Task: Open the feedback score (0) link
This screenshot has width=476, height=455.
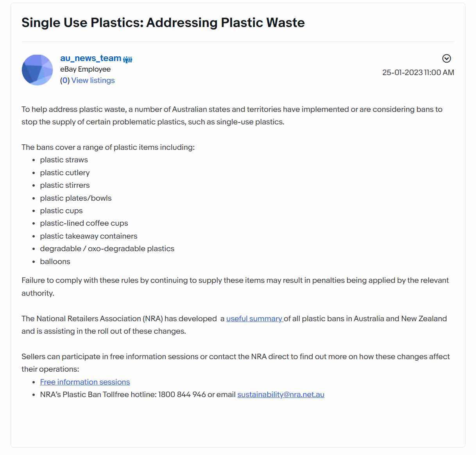Action: 65,80
